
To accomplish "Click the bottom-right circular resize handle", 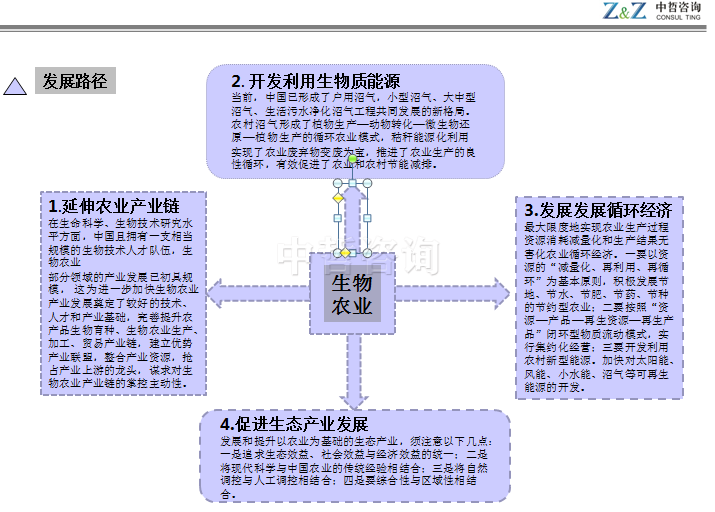I will pos(368,253).
